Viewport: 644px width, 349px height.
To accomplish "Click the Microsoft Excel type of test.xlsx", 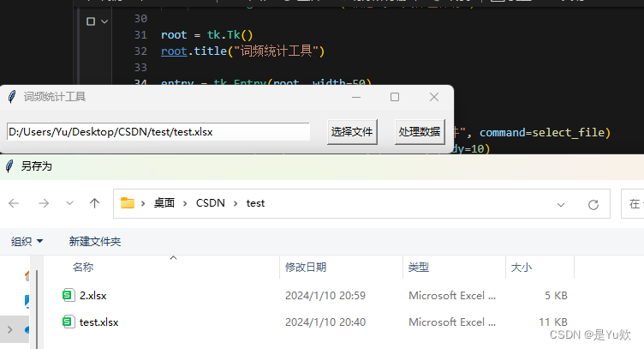I will (452, 322).
